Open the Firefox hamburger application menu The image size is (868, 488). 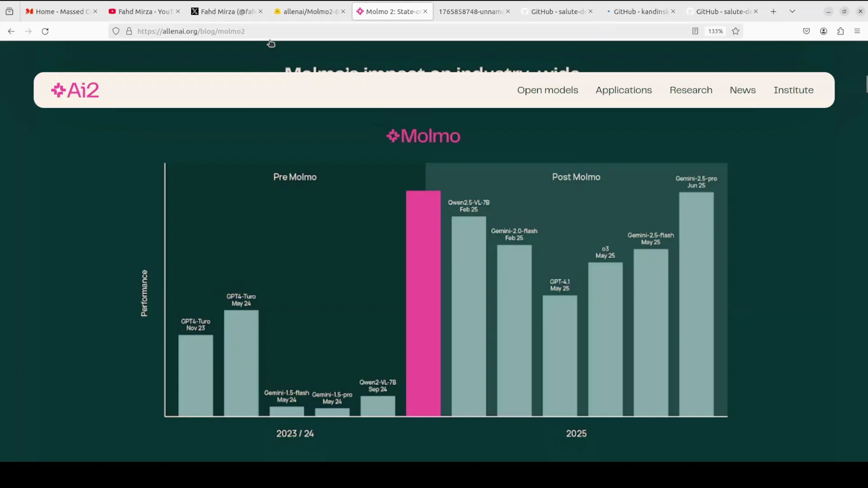[857, 31]
